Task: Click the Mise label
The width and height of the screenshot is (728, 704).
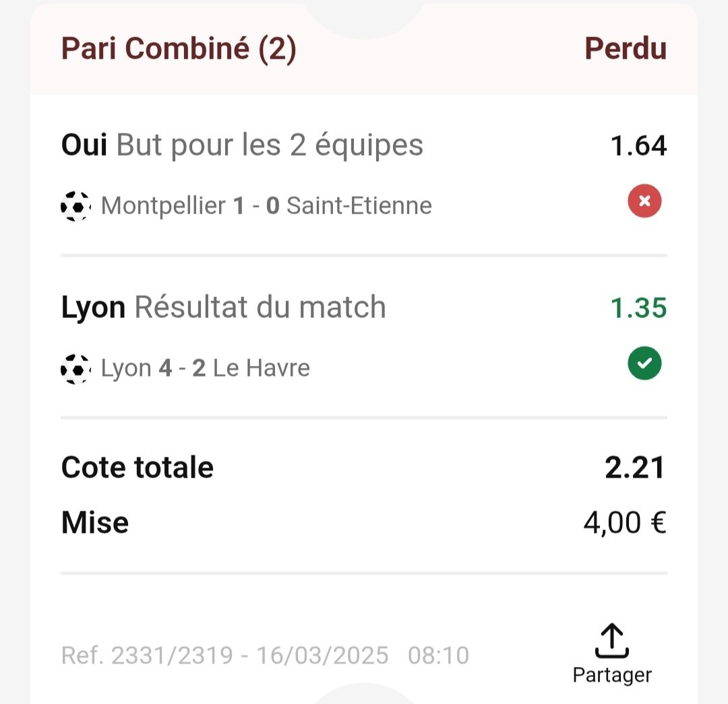Action: (x=95, y=523)
